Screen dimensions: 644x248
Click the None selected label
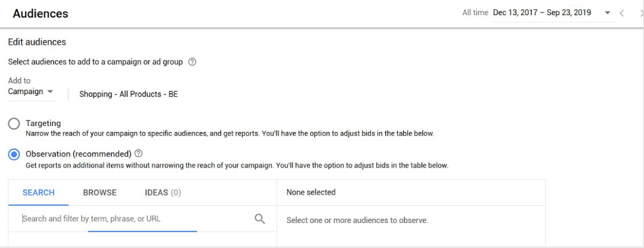click(311, 192)
